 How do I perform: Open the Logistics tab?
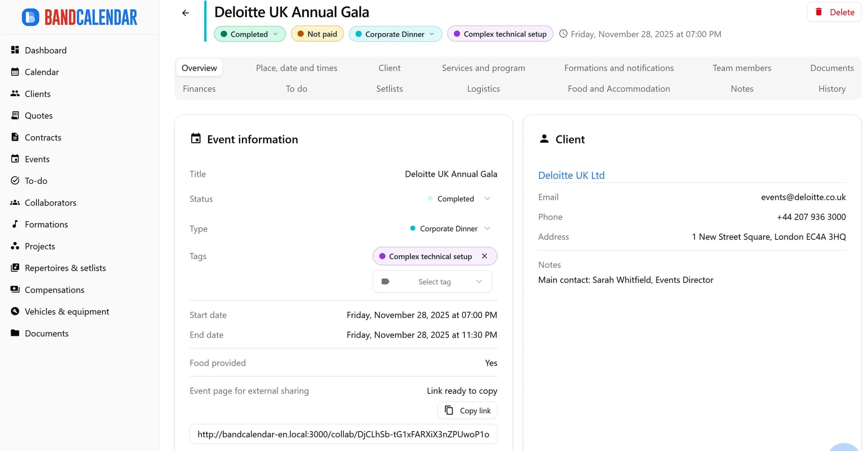[483, 88]
